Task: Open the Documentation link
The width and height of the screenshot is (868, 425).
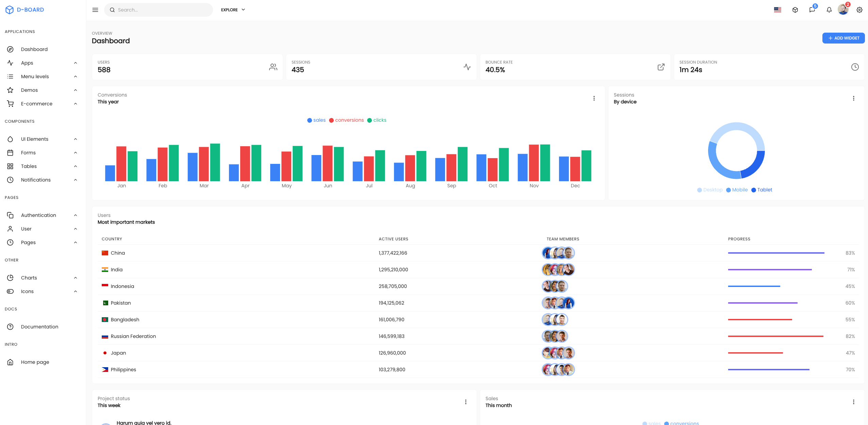Action: [43, 327]
